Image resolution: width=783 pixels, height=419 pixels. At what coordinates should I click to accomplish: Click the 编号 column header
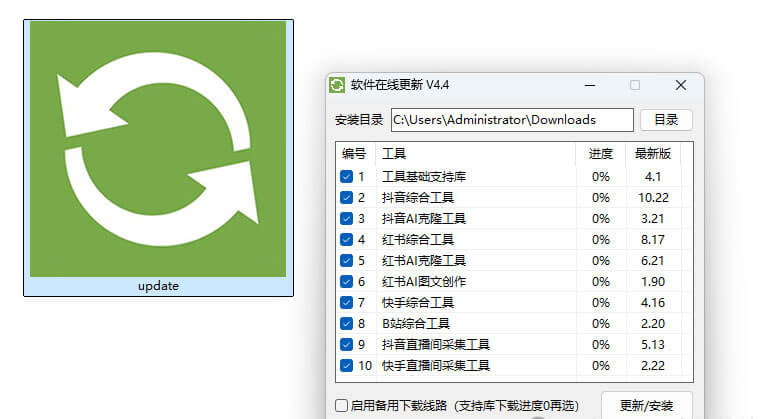pos(354,154)
